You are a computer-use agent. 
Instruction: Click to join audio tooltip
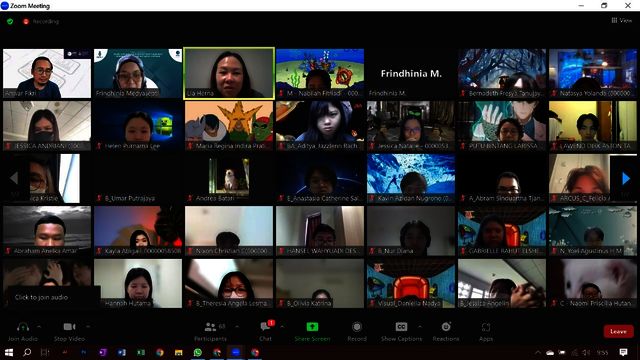click(42, 297)
